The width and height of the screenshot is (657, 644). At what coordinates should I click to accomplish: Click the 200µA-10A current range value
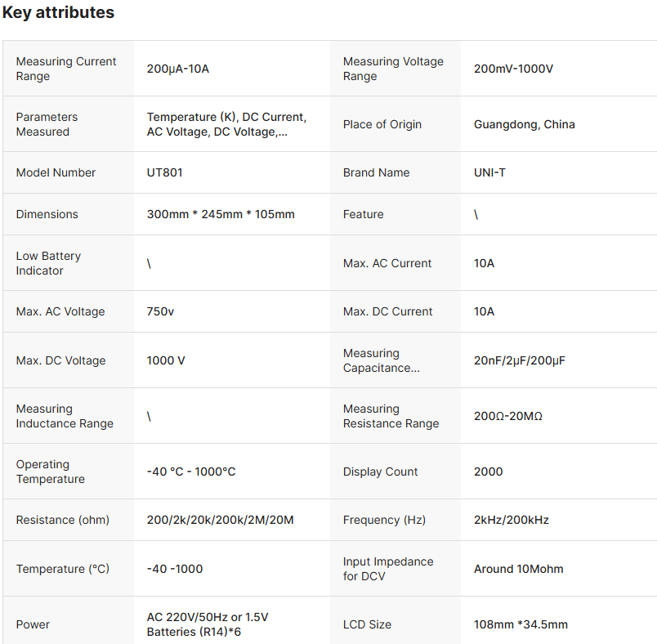pos(178,69)
